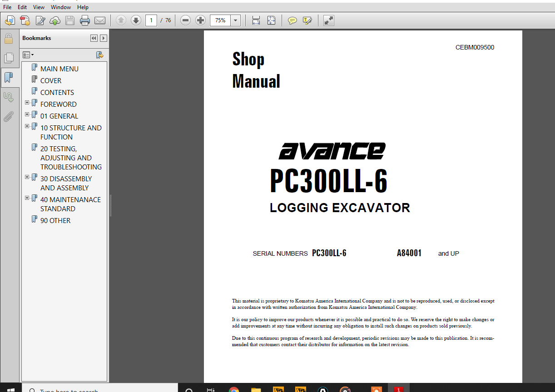555x392 pixels.
Task: Click the zoom percentage field showing 75%
Action: [220, 20]
